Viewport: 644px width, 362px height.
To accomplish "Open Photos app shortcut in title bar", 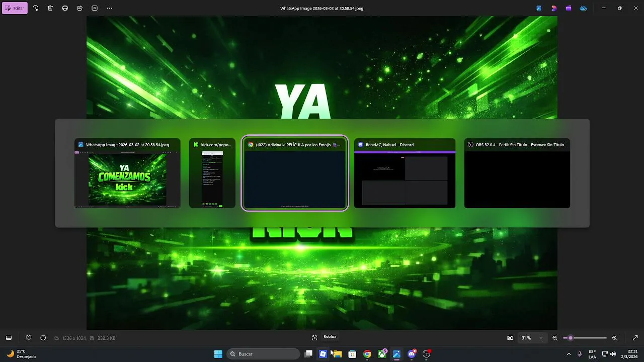I will point(539,8).
